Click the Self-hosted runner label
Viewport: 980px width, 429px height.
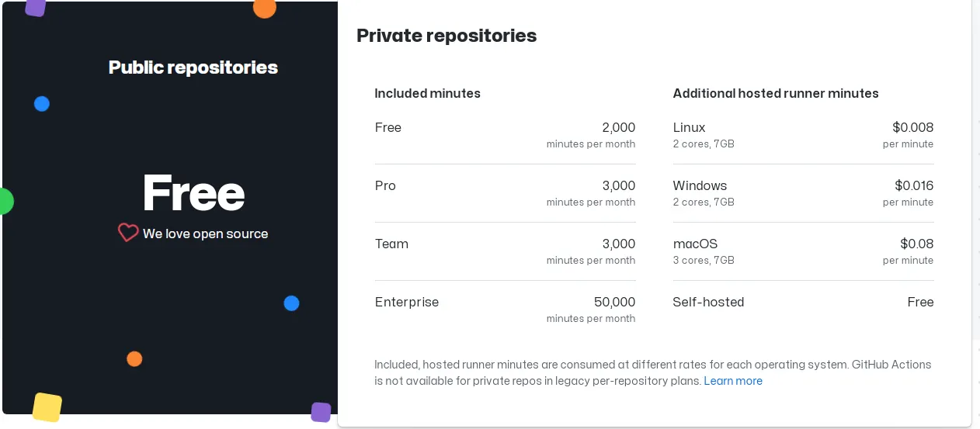(708, 302)
